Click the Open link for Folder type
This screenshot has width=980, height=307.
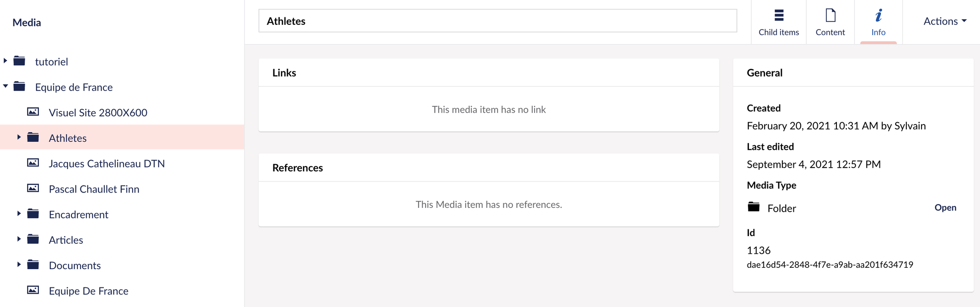(945, 207)
